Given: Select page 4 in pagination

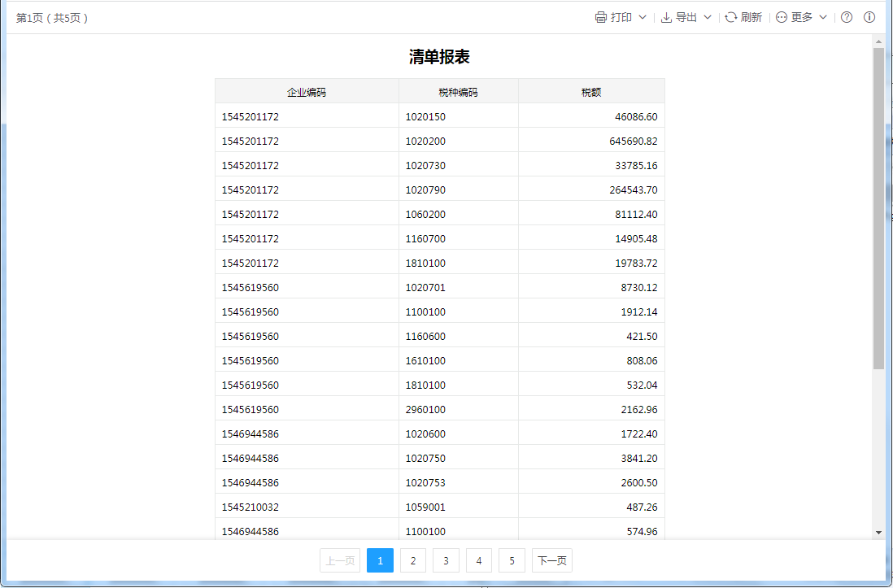Looking at the screenshot, I should click(479, 560).
